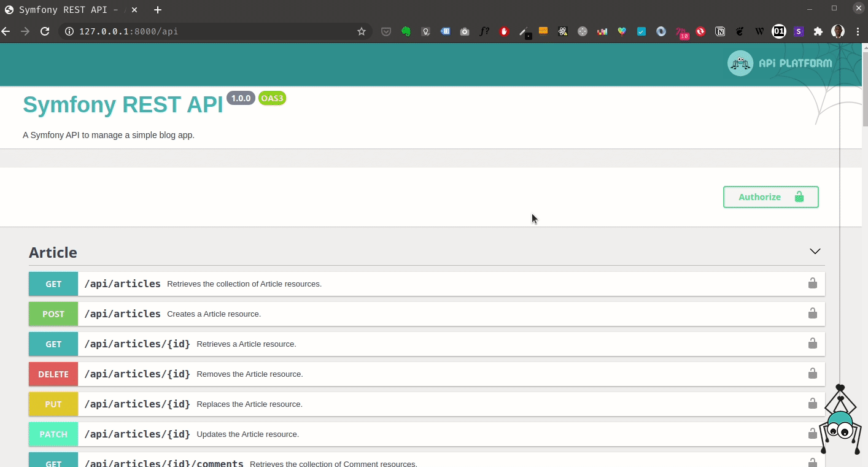Open a new browser tab
The height and width of the screenshot is (467, 868).
(x=158, y=10)
